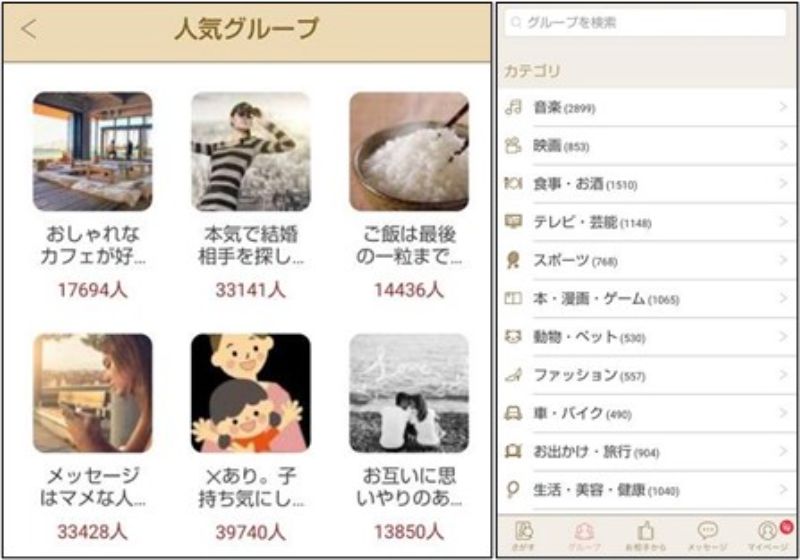Tap the medal icon for スポーツ
Screen dimensions: 800x560
coord(513,260)
